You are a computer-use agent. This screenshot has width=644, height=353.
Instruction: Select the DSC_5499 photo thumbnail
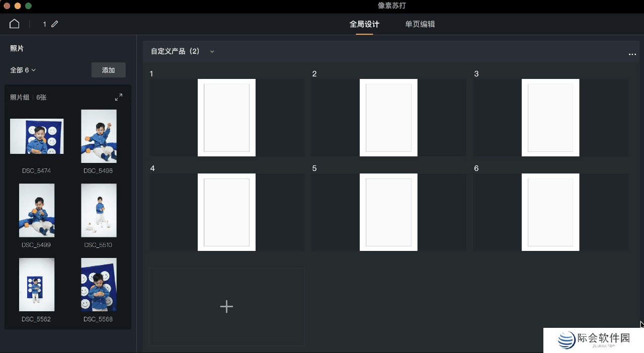click(37, 210)
